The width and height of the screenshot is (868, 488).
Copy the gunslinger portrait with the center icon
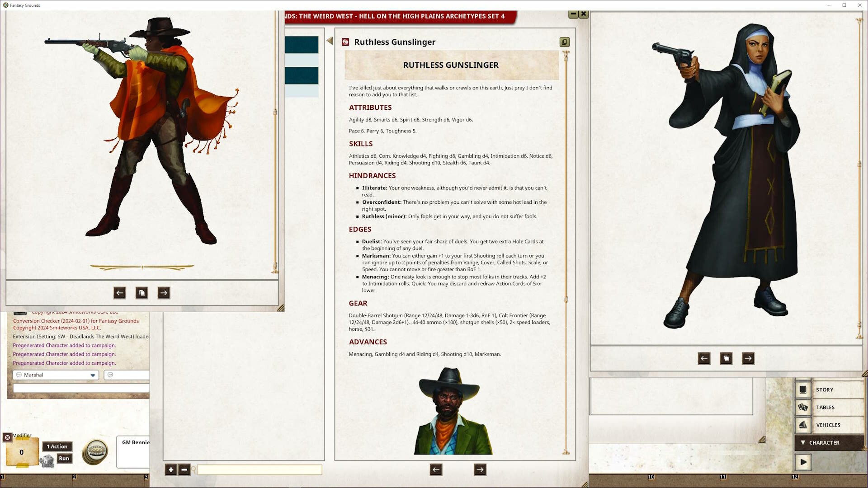point(142,293)
